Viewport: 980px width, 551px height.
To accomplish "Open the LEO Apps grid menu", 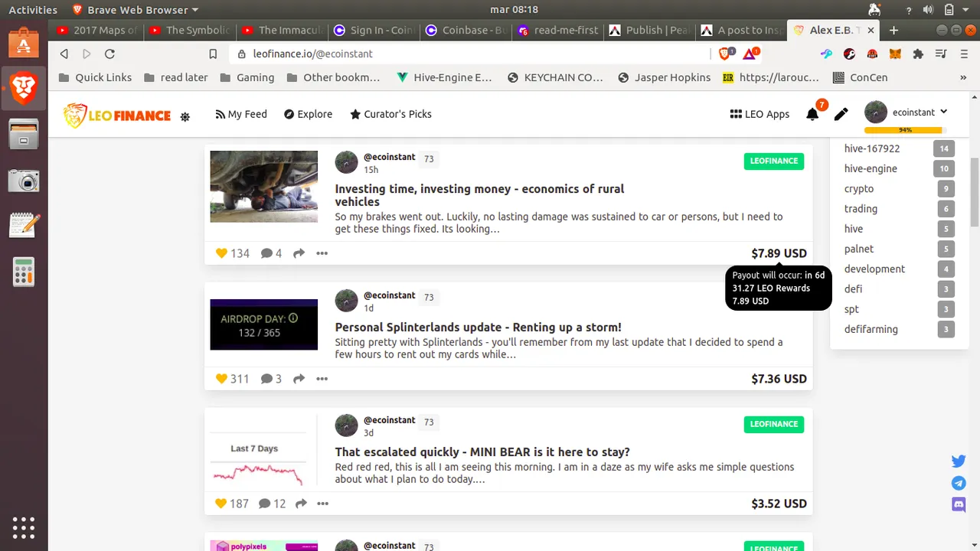I will coord(759,114).
